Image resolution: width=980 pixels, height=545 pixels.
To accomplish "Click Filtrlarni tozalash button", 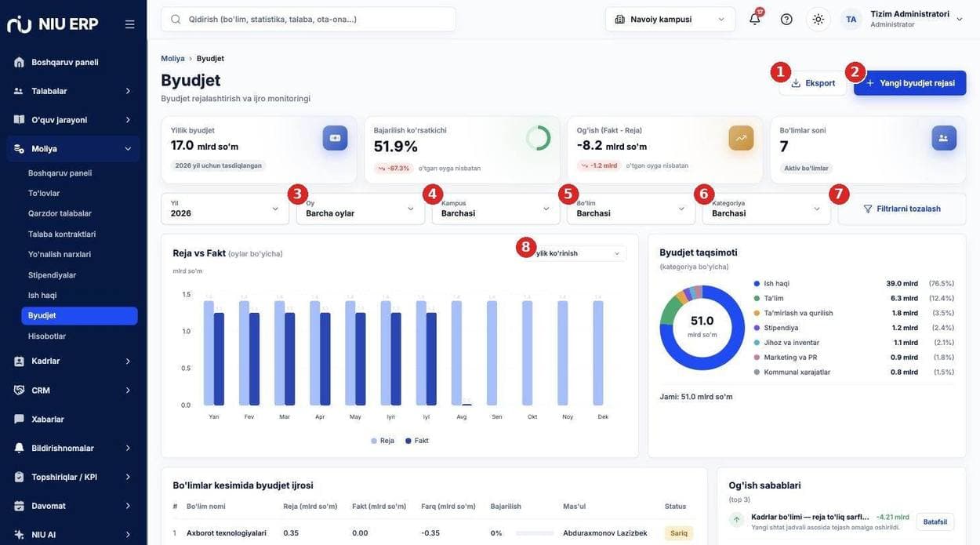I will (x=902, y=209).
